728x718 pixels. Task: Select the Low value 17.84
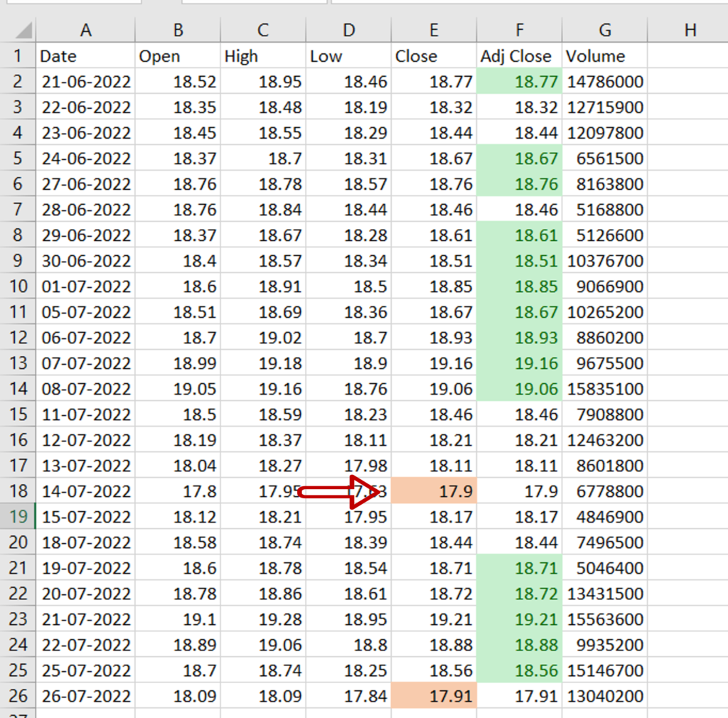tap(348, 696)
